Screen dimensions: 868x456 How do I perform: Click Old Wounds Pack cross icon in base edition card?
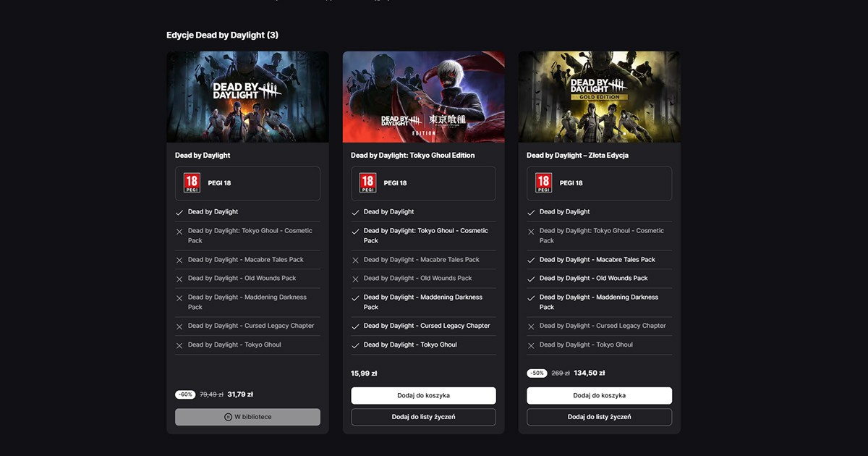[179, 279]
